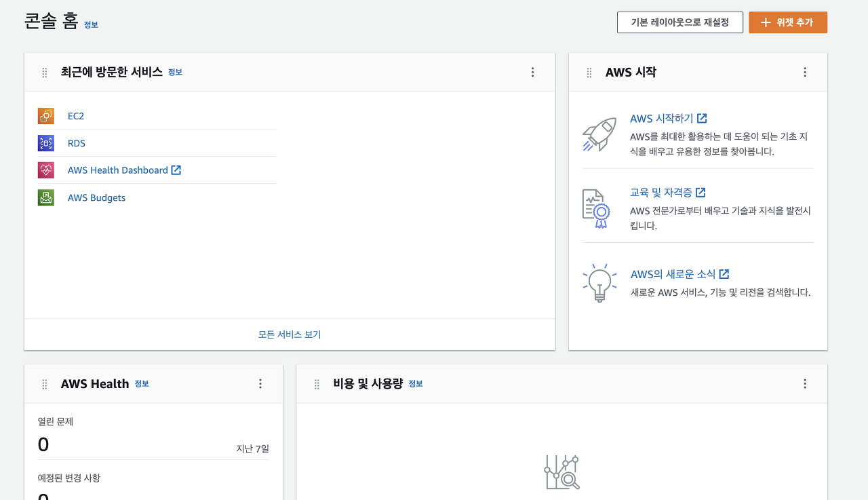
Task: Click the light bulb icon for AWS의 새로운 소식
Action: tap(599, 283)
